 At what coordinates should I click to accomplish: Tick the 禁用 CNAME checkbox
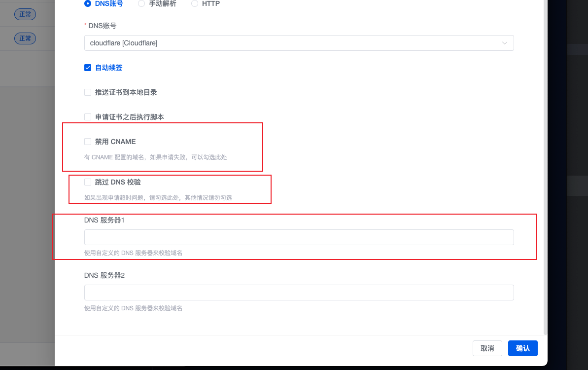[88, 142]
